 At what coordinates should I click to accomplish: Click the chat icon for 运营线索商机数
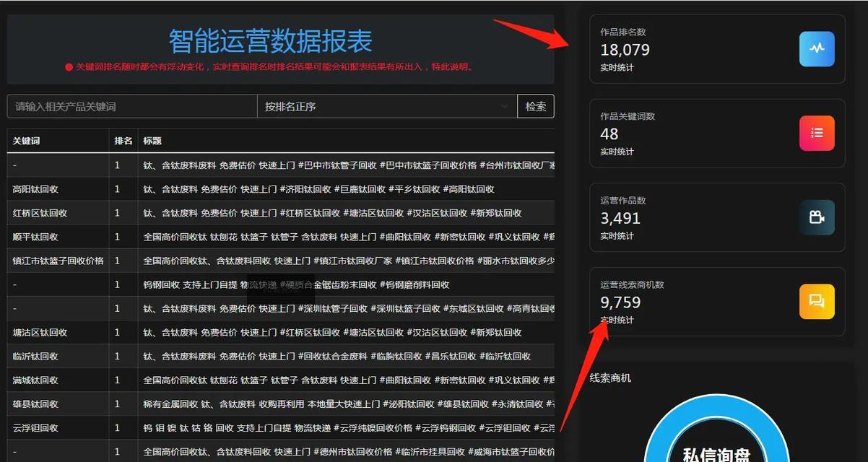click(x=817, y=302)
